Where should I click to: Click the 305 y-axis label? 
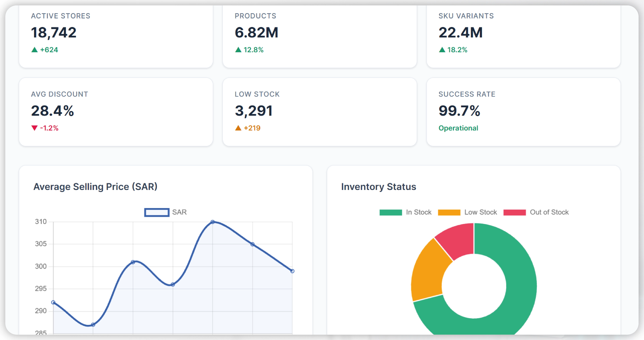point(41,244)
